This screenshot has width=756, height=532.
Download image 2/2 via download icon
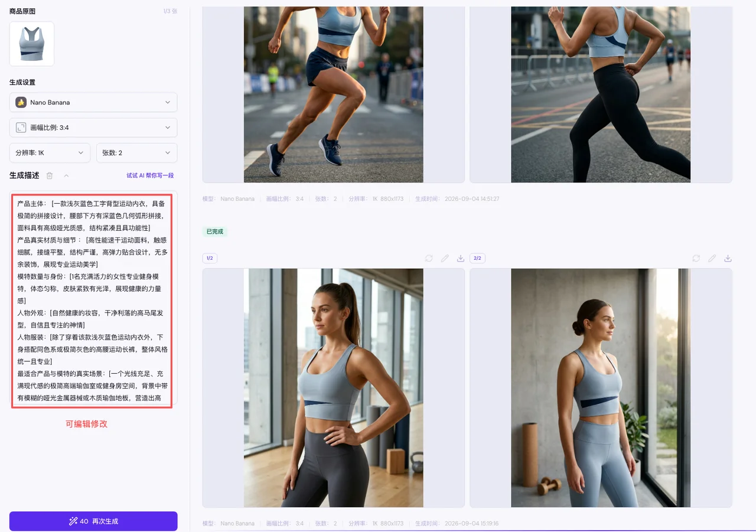click(728, 259)
